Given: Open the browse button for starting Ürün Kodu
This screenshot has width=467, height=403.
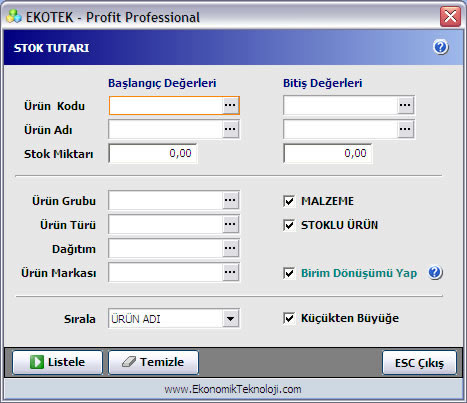Looking at the screenshot, I should [230, 105].
